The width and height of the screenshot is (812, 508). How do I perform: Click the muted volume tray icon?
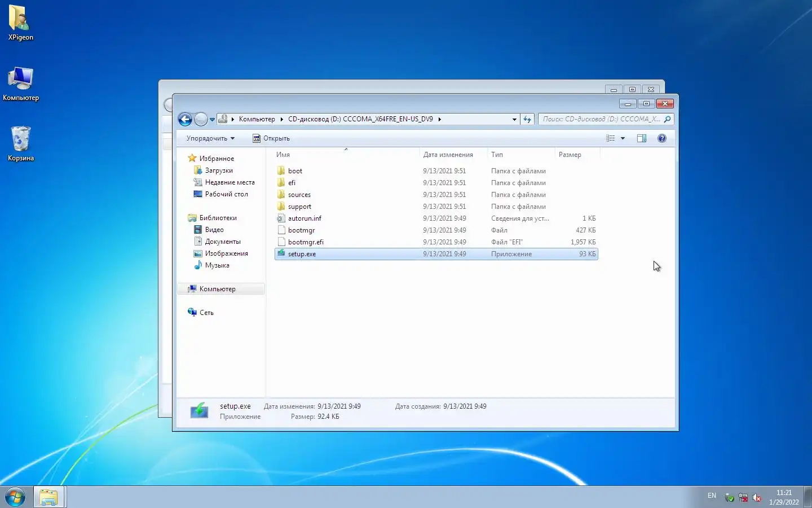(757, 498)
